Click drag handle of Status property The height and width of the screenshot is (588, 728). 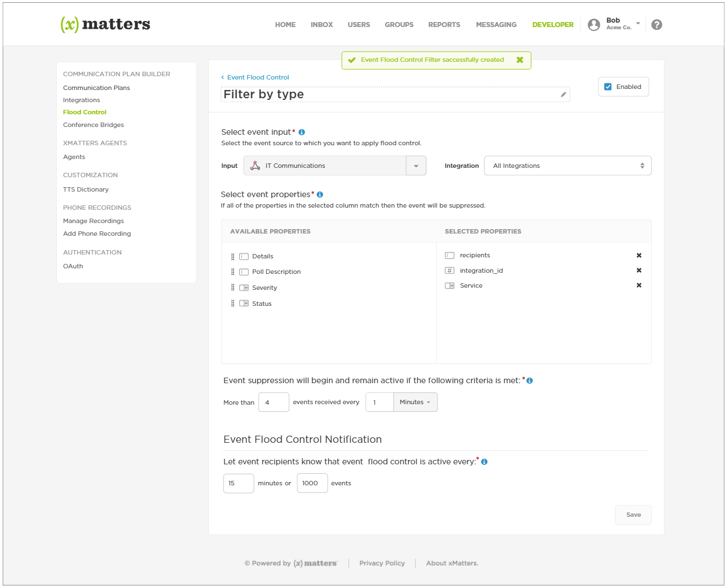[x=233, y=303]
